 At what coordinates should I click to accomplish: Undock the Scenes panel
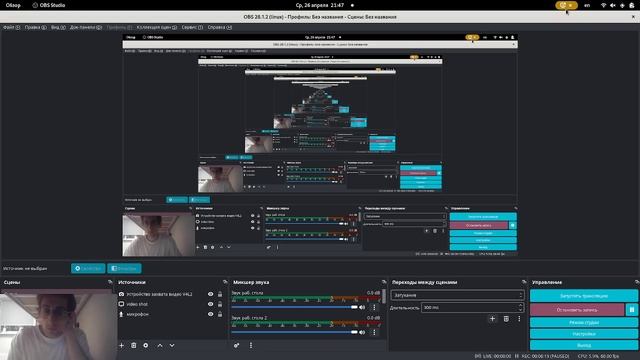tap(110, 282)
